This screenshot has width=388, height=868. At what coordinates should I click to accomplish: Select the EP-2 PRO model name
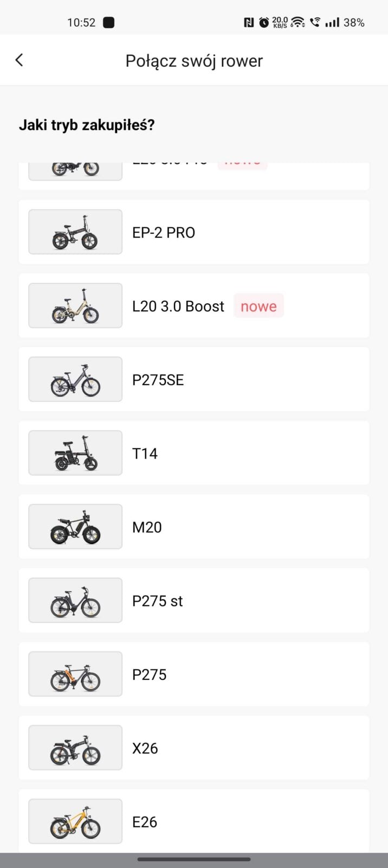click(x=164, y=233)
